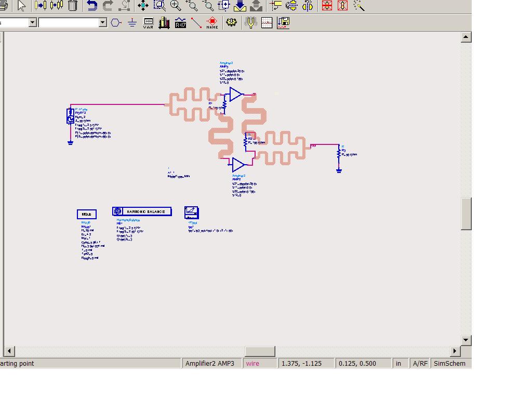This screenshot has width=532, height=399.
Task: Select the MSub substrate block
Action: pyautogui.click(x=86, y=214)
